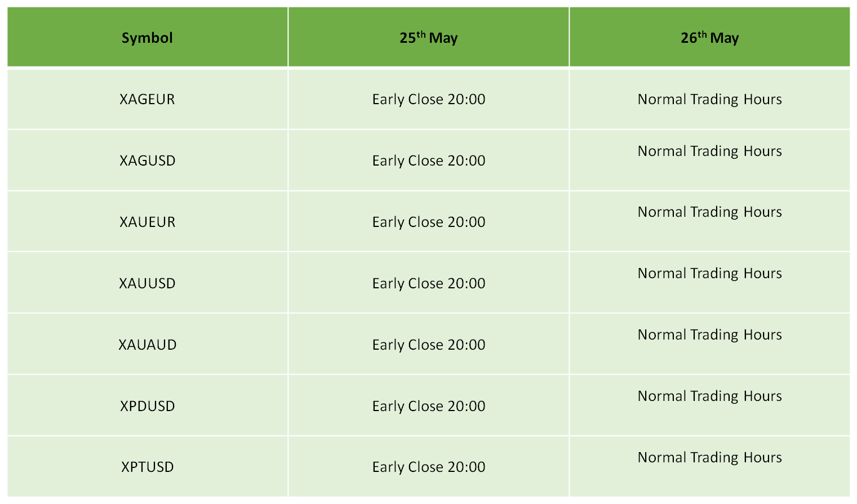857x504 pixels.
Task: Click XPDUSD Normal Trading Hours cell
Action: [709, 405]
